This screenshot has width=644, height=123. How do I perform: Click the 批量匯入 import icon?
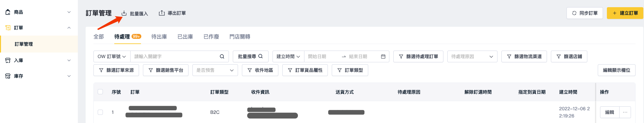[x=124, y=13]
